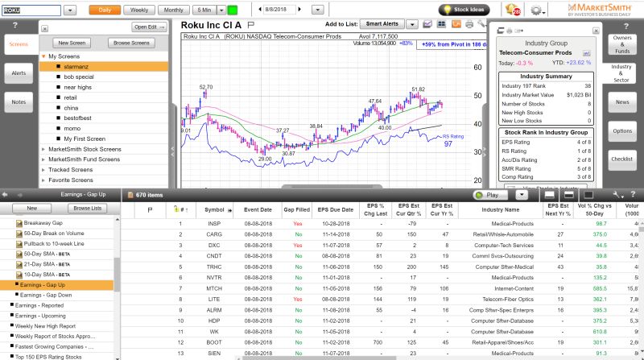Open list panel help question mark
Viewport: 644px width, 360px height.
[x=633, y=194]
